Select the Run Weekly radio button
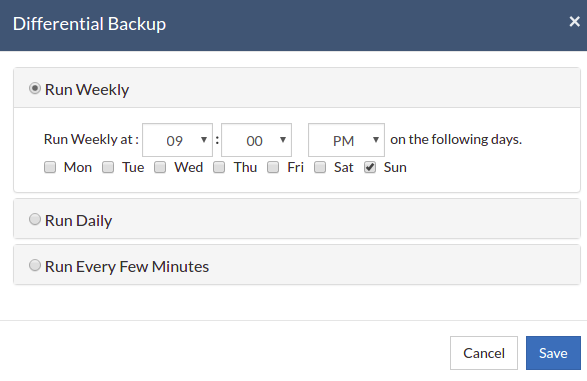 click(x=35, y=89)
